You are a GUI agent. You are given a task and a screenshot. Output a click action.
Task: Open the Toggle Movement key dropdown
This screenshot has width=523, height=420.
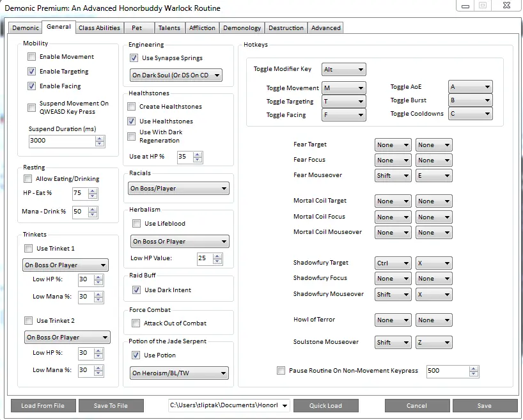click(x=343, y=88)
